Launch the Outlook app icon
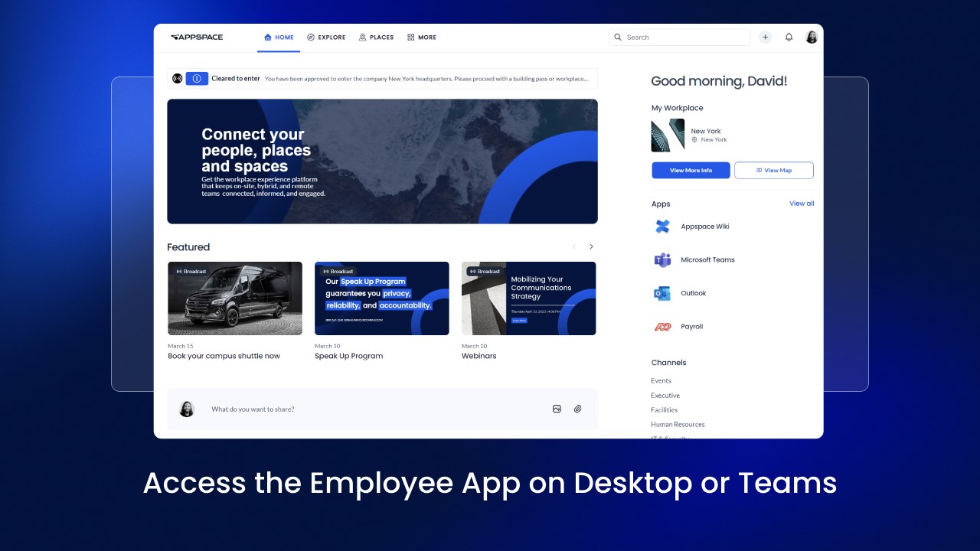Viewport: 980px width, 551px height. point(662,293)
